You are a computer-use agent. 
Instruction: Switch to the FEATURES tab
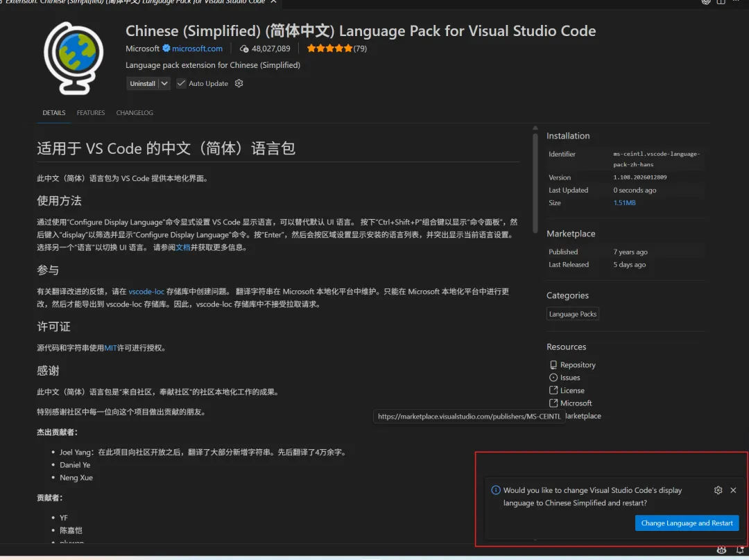[x=91, y=113]
